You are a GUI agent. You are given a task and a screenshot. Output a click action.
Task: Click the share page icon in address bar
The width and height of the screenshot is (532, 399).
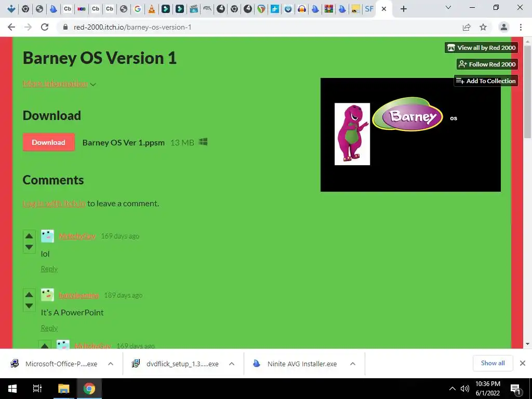click(x=467, y=27)
